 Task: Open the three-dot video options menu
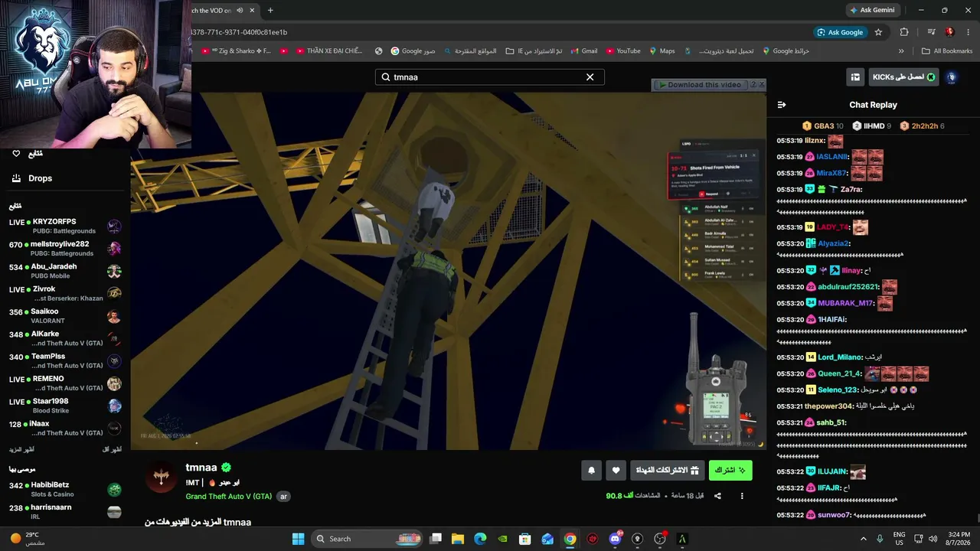(742, 496)
